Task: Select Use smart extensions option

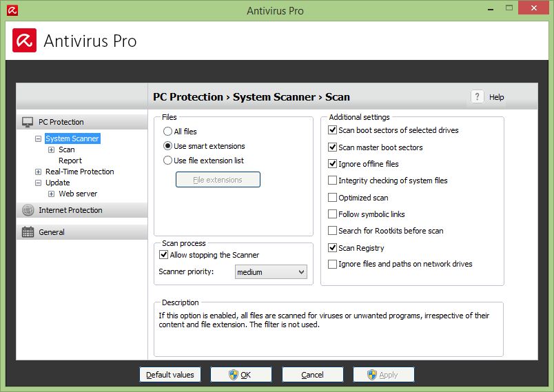Action: [x=167, y=146]
